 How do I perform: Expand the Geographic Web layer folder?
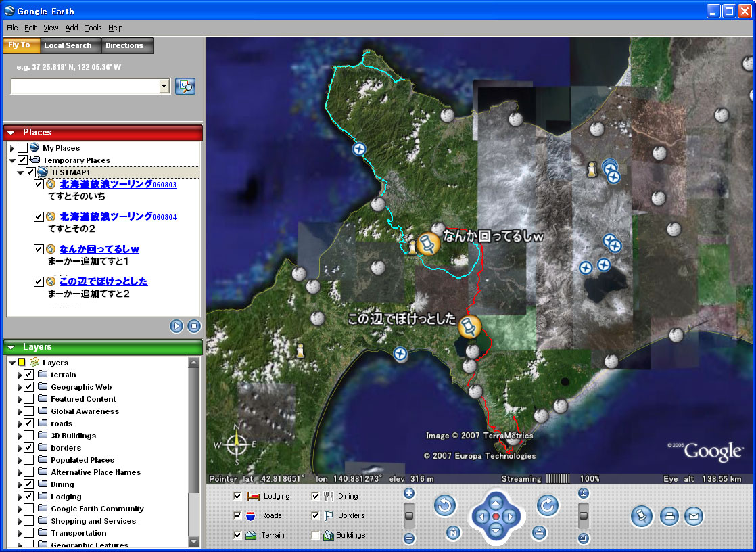pyautogui.click(x=20, y=387)
